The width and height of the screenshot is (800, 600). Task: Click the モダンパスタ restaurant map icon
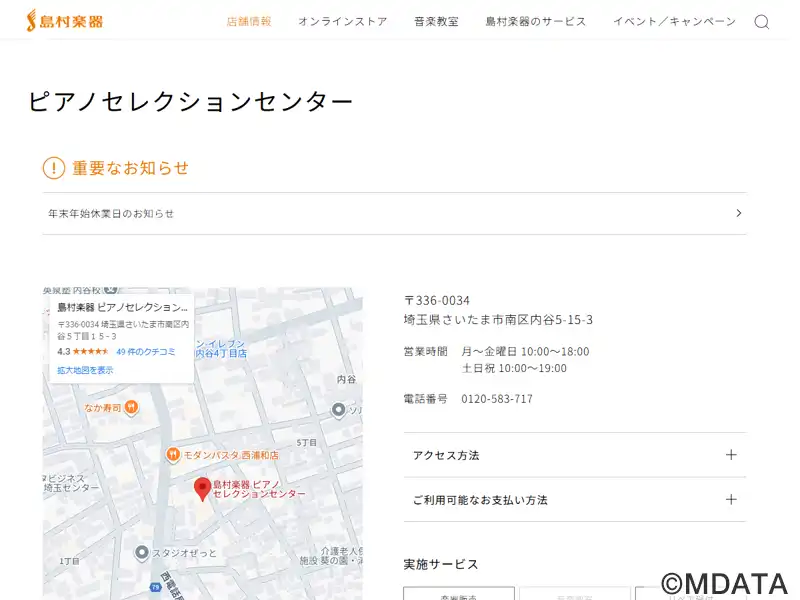pyautogui.click(x=173, y=455)
